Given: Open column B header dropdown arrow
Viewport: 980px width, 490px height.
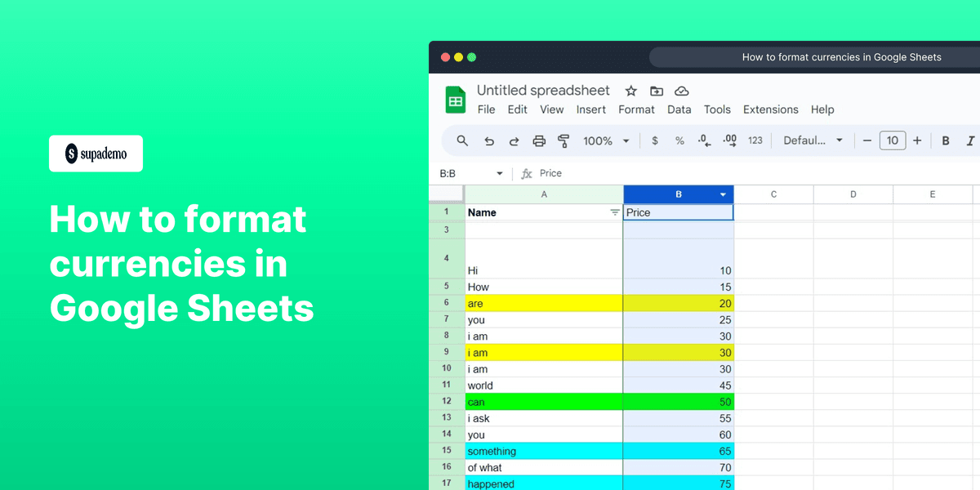Looking at the screenshot, I should (x=722, y=194).
